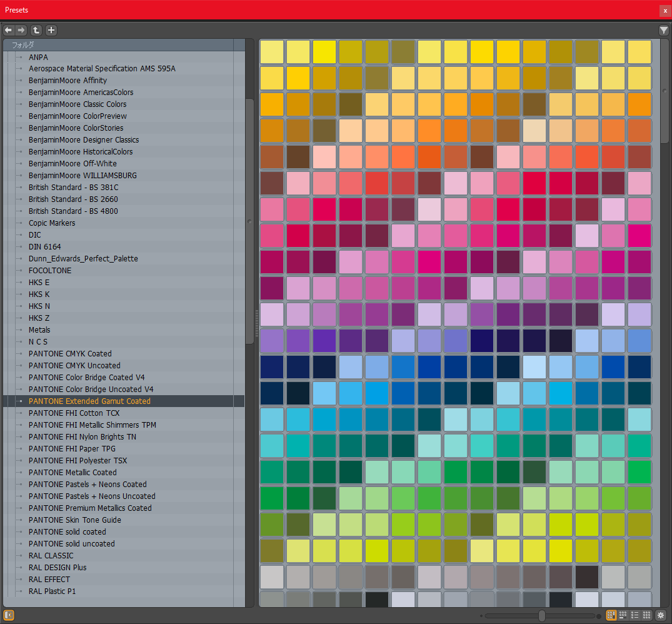Viewport: 672px width, 624px height.
Task: Click highlighted PANTONE Extended Gamut Coated
Action: pyautogui.click(x=89, y=401)
